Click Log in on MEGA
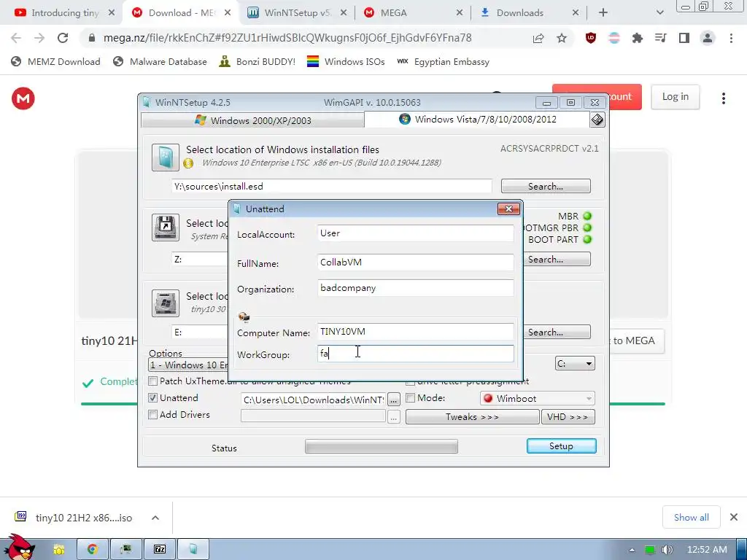The height and width of the screenshot is (560, 747). [675, 97]
